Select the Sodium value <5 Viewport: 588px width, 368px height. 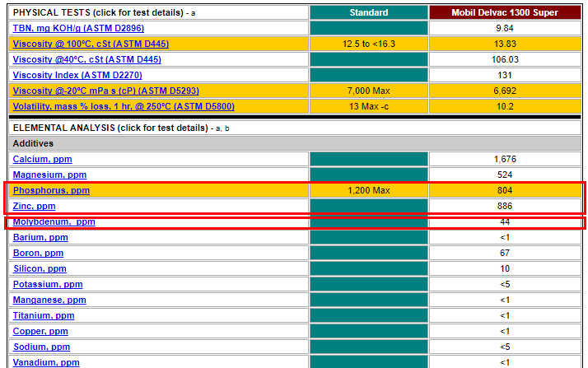point(505,347)
